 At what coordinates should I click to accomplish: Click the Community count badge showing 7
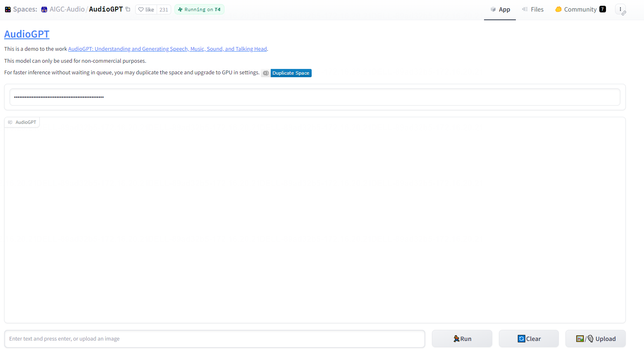click(x=603, y=9)
